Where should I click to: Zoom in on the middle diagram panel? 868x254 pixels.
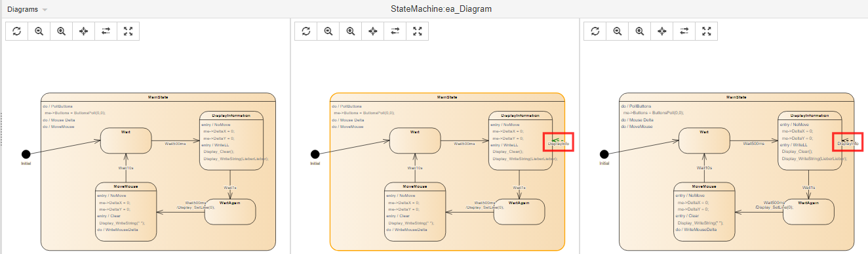[x=351, y=31]
